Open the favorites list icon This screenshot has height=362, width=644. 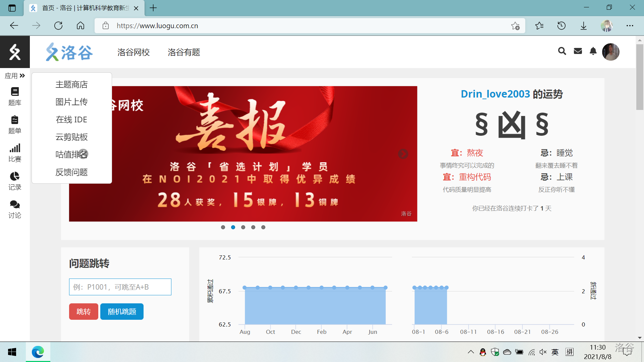539,26
